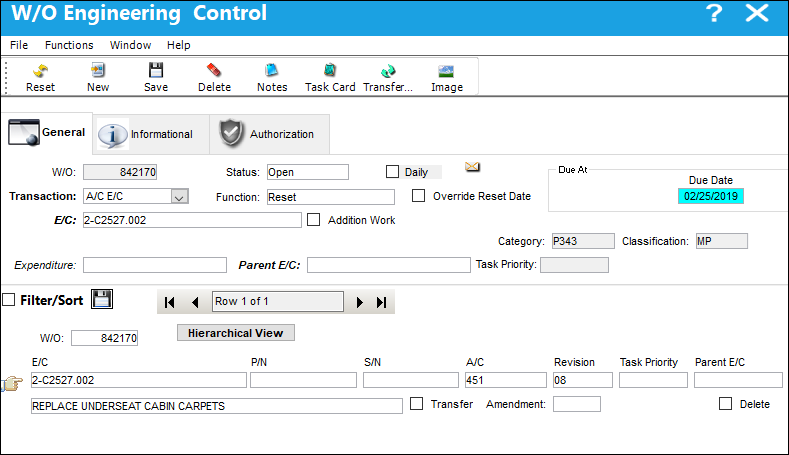Enable Override Reset Date checkbox
Viewport: 789px width, 455px height.
pyautogui.click(x=418, y=195)
